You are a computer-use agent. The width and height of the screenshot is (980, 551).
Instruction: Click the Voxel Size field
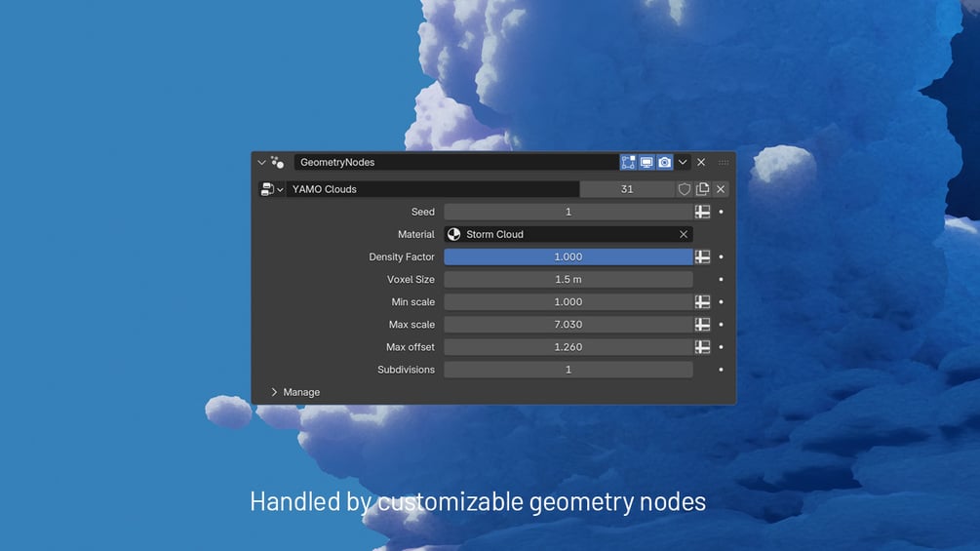coord(568,279)
